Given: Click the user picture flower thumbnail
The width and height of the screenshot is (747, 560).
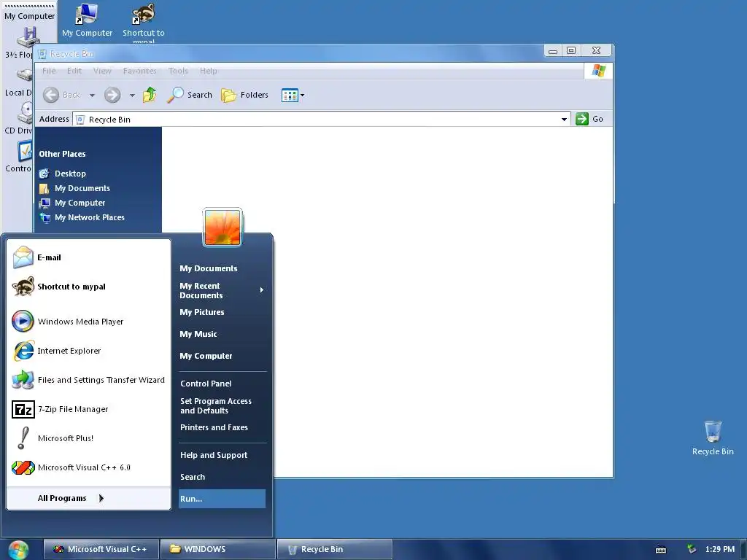Looking at the screenshot, I should (x=222, y=227).
